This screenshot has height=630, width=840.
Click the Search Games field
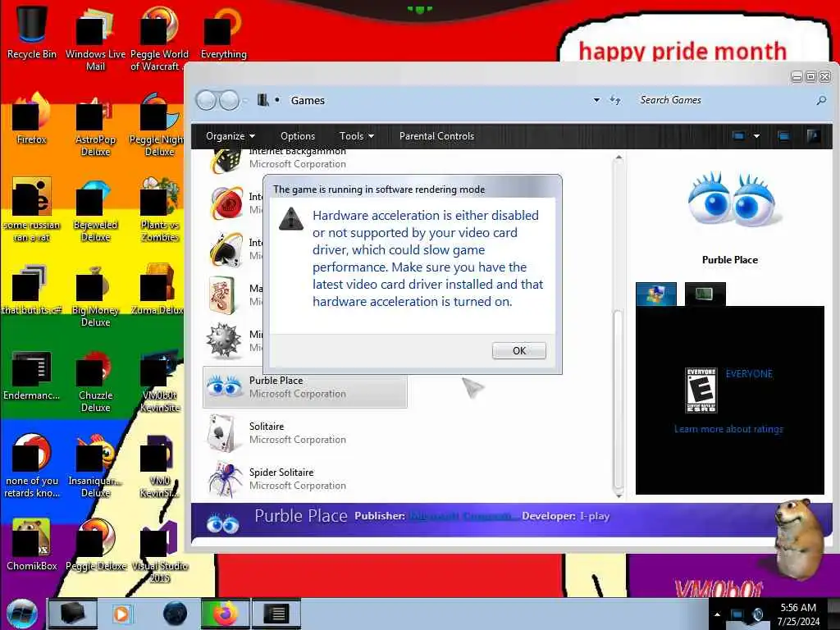(724, 100)
